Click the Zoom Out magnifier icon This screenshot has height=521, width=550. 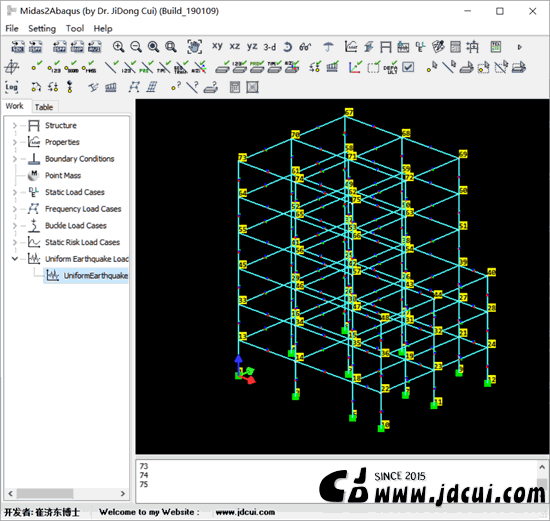pyautogui.click(x=136, y=47)
